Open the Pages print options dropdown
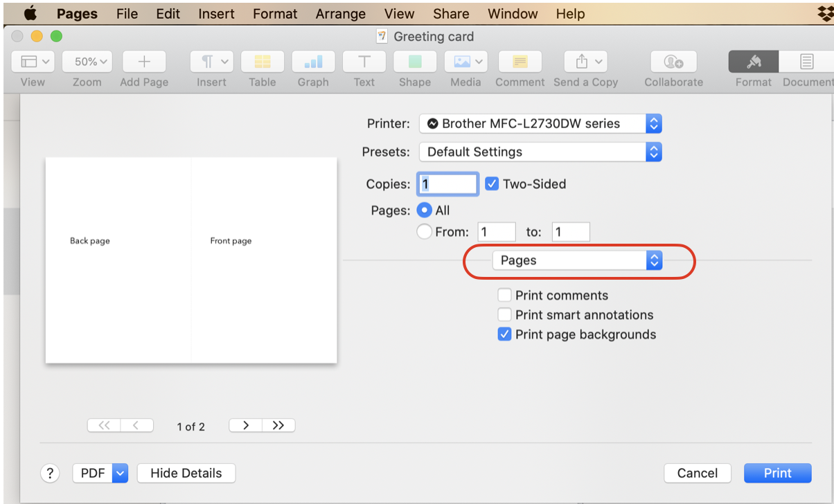The width and height of the screenshot is (834, 504). pyautogui.click(x=577, y=260)
